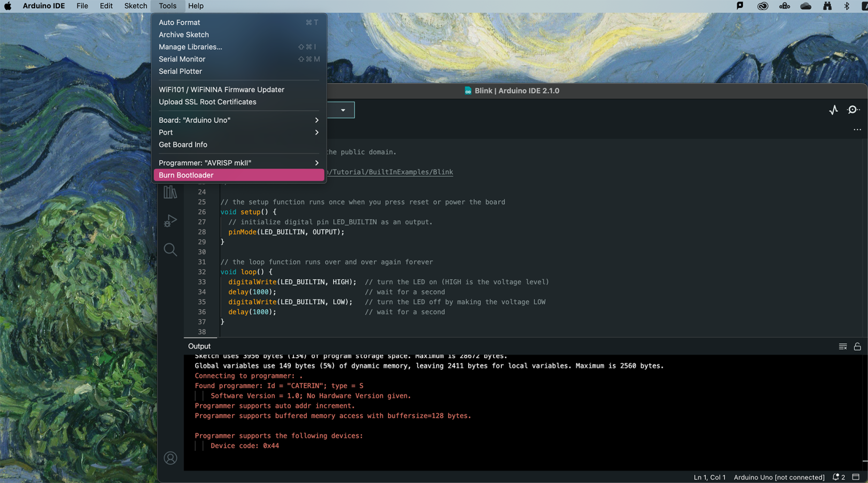This screenshot has height=483, width=868.
Task: Open the Help menu
Action: 195,6
